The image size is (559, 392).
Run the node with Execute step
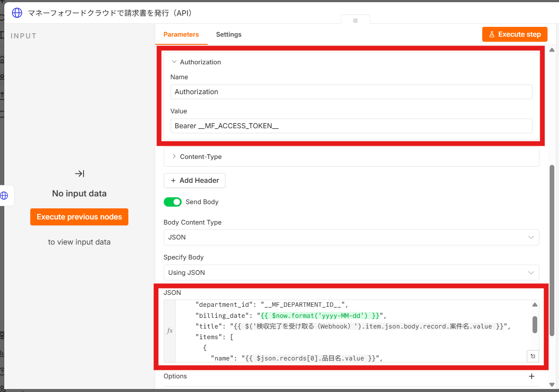(x=515, y=34)
